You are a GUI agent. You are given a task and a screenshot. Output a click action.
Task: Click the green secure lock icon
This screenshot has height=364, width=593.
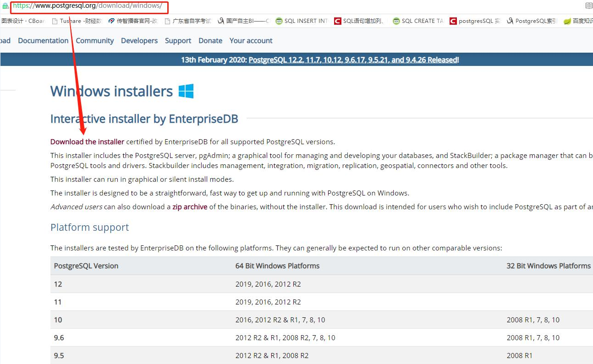click(5, 6)
